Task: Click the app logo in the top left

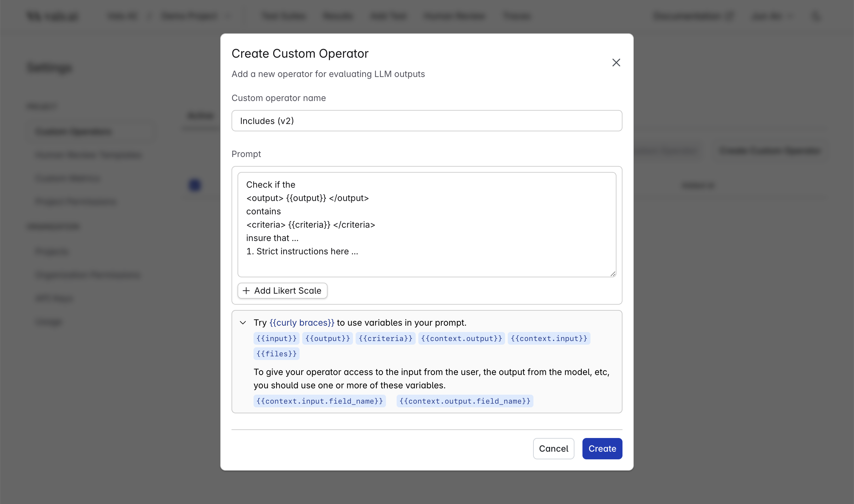Action: coord(52,16)
